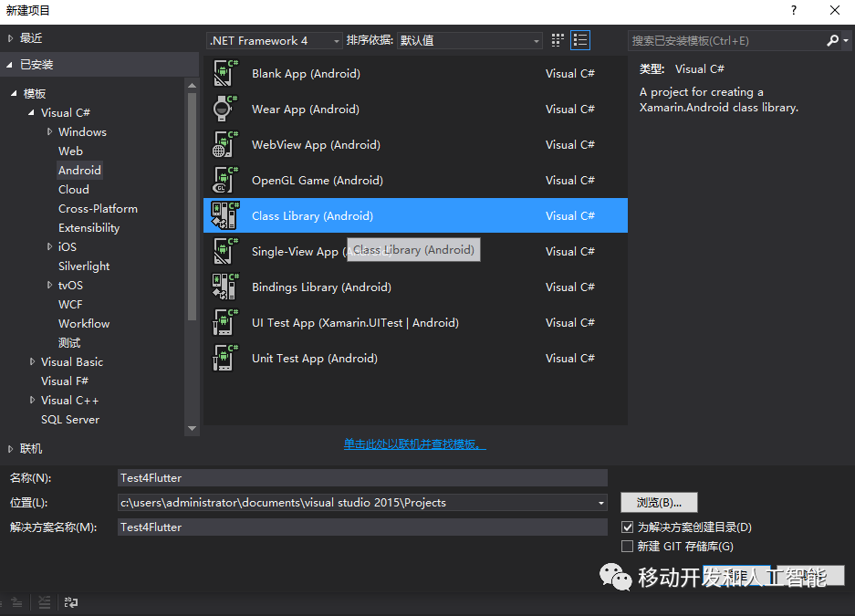This screenshot has height=616, width=855.
Task: Select the Android category in tree
Action: click(79, 170)
